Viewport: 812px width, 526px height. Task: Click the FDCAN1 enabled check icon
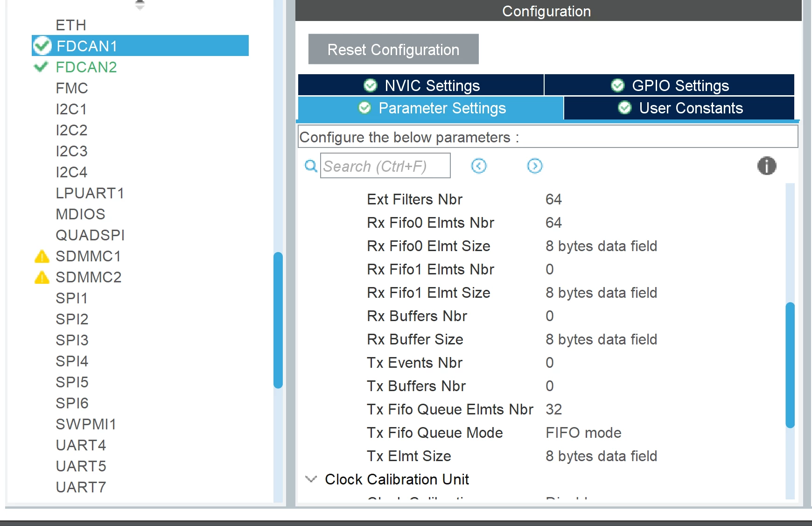pyautogui.click(x=42, y=46)
